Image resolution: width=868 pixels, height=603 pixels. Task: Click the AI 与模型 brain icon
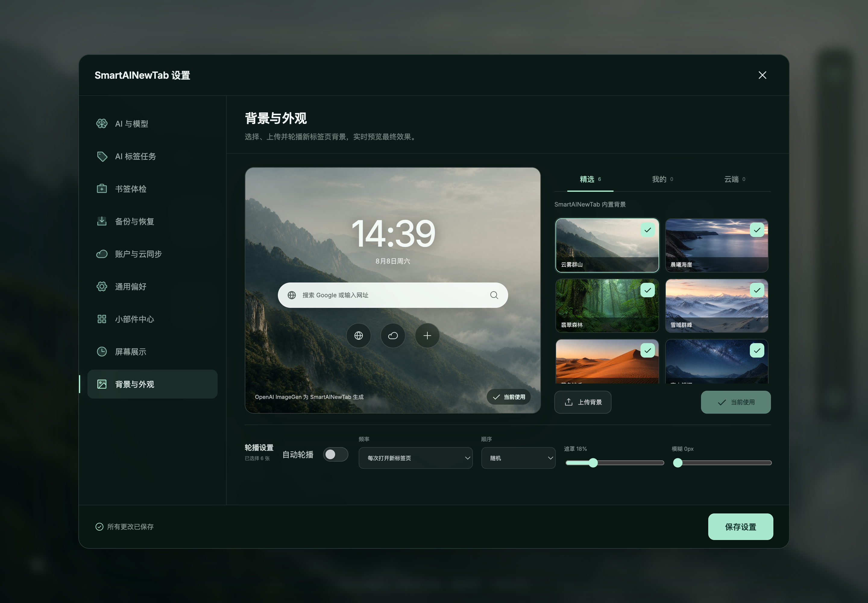click(x=102, y=124)
